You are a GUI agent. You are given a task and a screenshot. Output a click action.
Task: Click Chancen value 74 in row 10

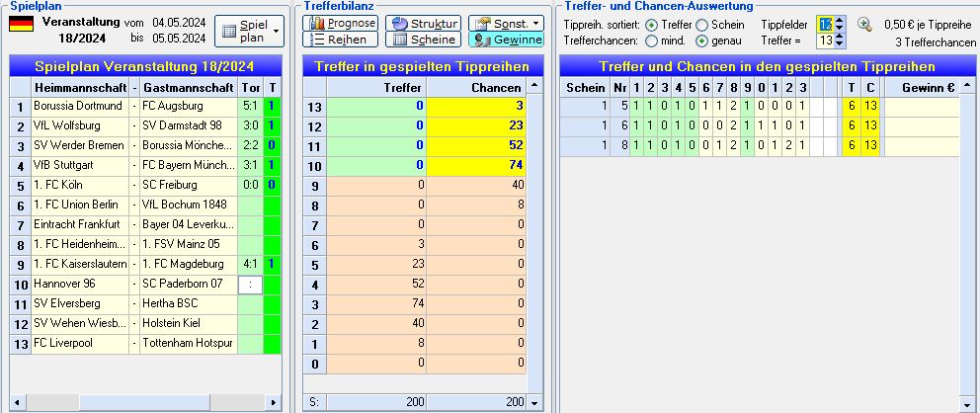click(477, 166)
